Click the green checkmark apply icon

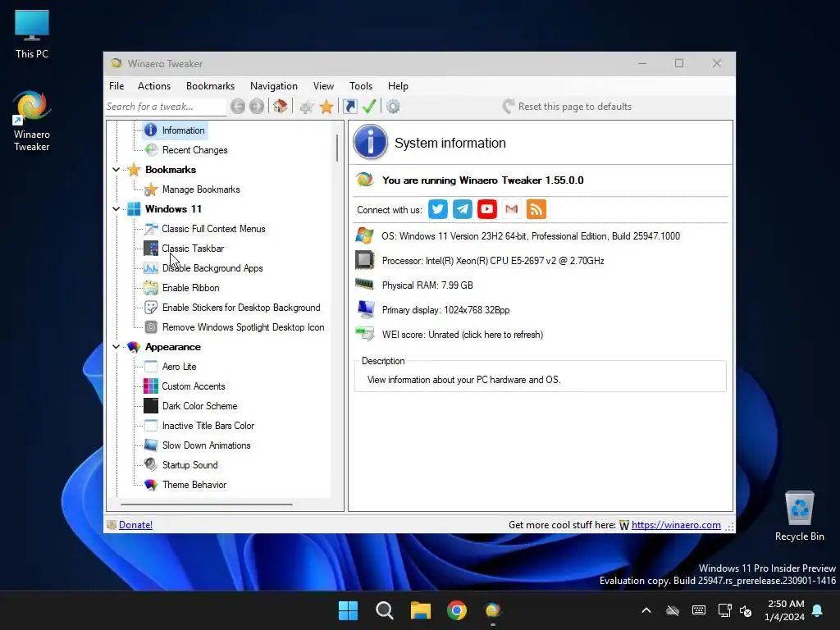[x=369, y=106]
